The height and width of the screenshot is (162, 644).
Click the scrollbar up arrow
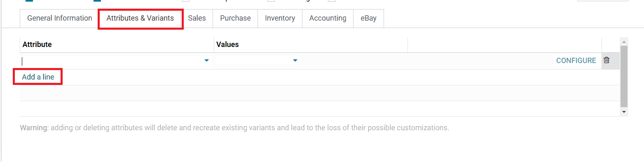pos(624,42)
